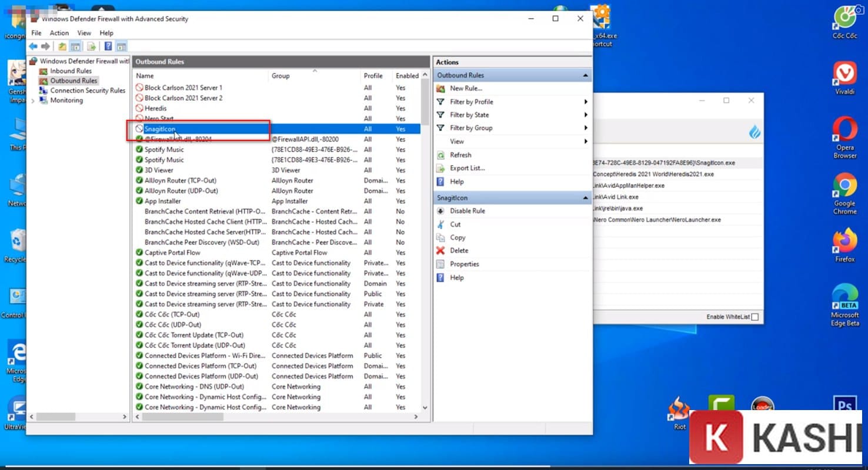Click the rules list vertical scrollbar down arrow
This screenshot has width=868, height=470.
pyautogui.click(x=425, y=407)
